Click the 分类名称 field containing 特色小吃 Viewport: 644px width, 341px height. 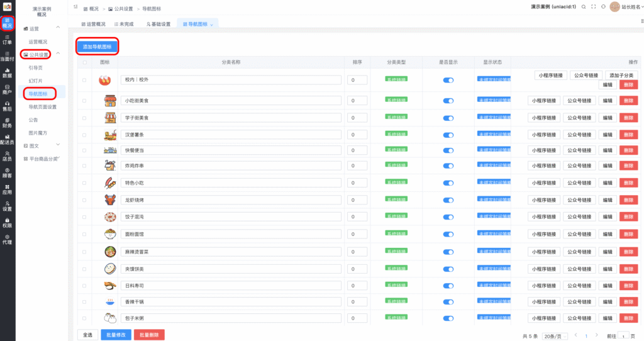[231, 183]
